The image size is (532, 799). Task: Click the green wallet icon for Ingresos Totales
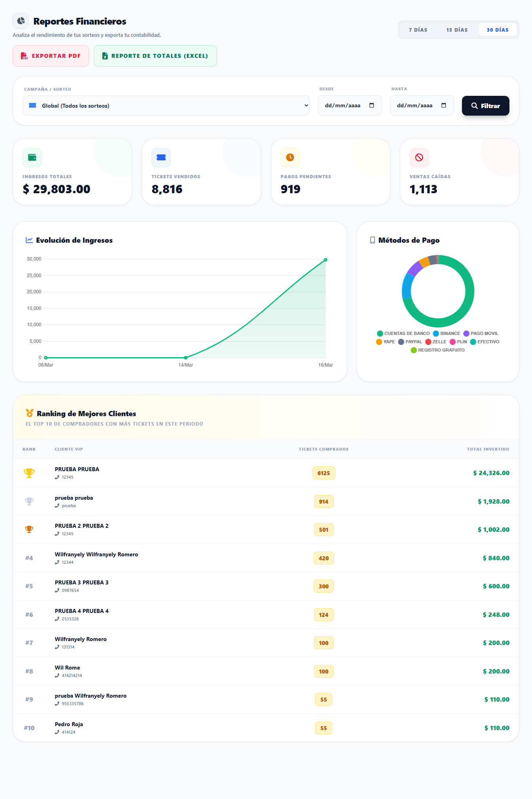pyautogui.click(x=32, y=158)
